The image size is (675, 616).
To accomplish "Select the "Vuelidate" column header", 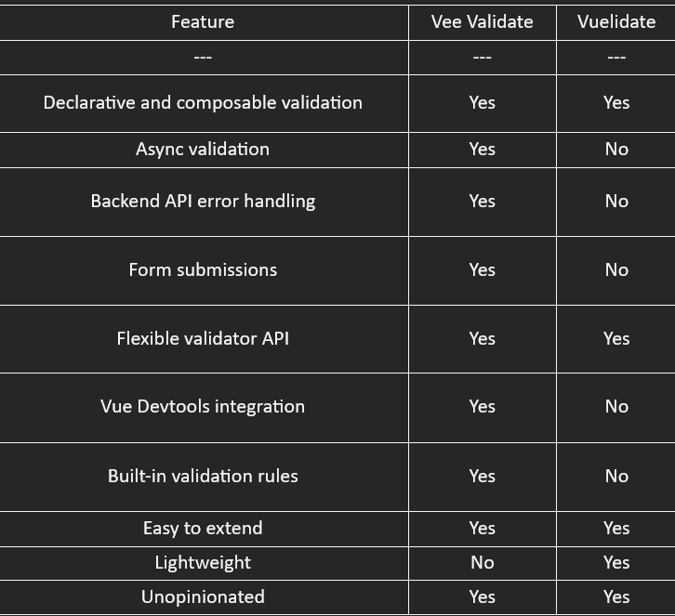I will click(615, 21).
